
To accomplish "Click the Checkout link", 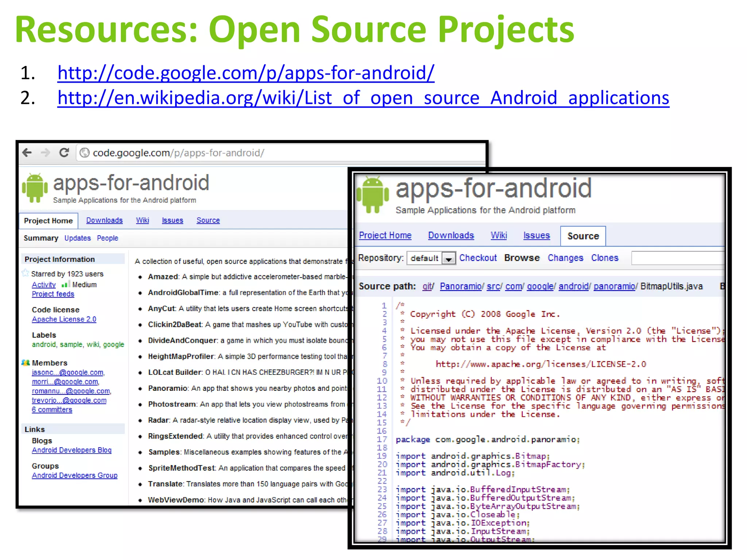I will (x=478, y=258).
